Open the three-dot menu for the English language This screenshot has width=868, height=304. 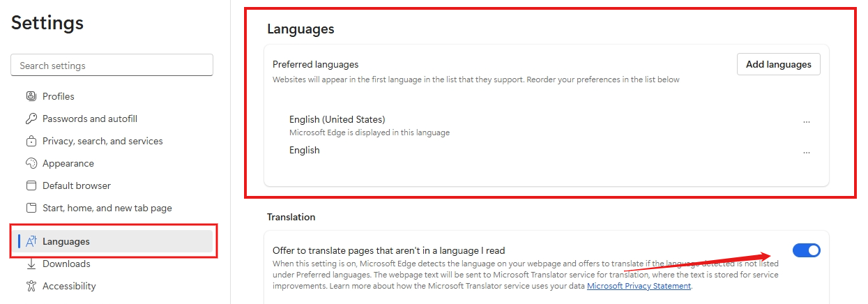(x=806, y=152)
